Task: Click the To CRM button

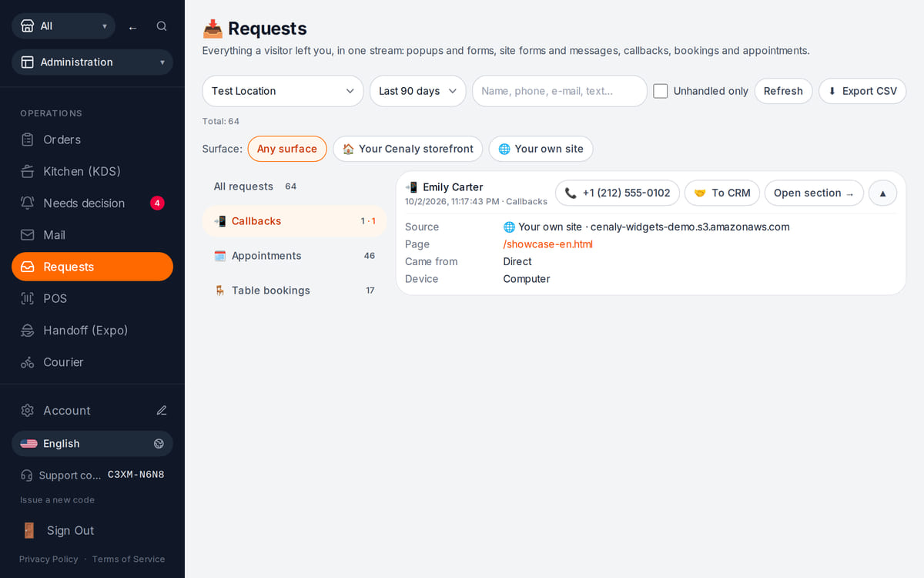Action: click(x=722, y=193)
